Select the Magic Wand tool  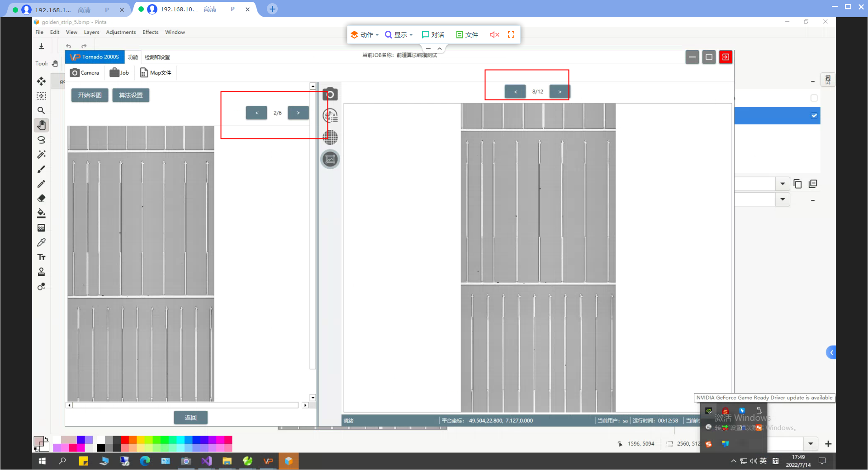pyautogui.click(x=41, y=154)
